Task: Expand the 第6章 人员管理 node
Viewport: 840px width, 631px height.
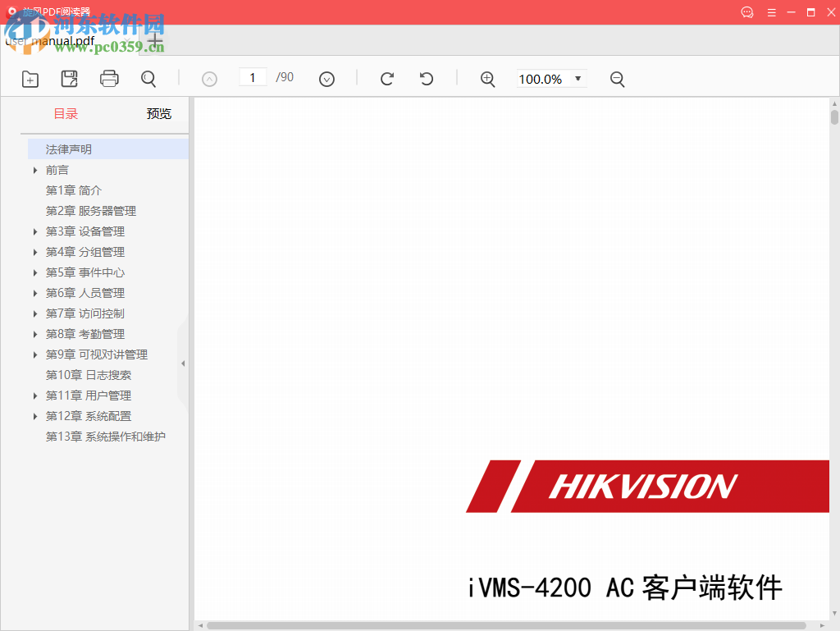Action: (x=35, y=294)
